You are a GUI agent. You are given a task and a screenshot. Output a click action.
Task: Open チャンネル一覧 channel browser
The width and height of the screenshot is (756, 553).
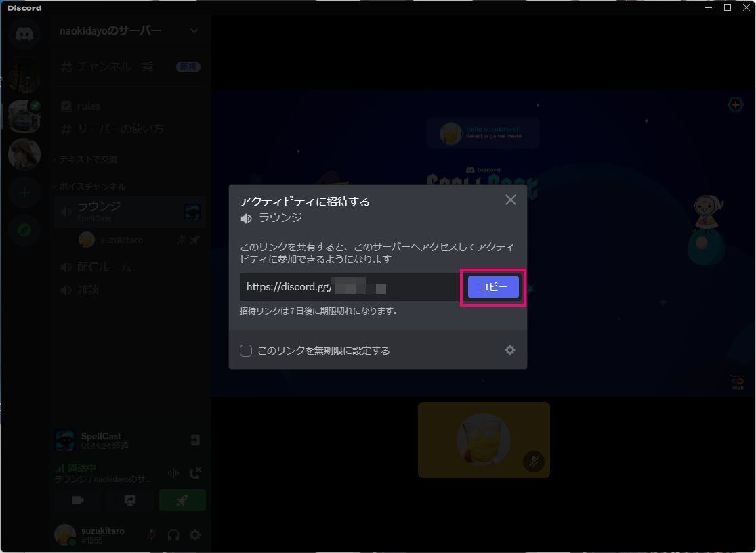point(129,66)
